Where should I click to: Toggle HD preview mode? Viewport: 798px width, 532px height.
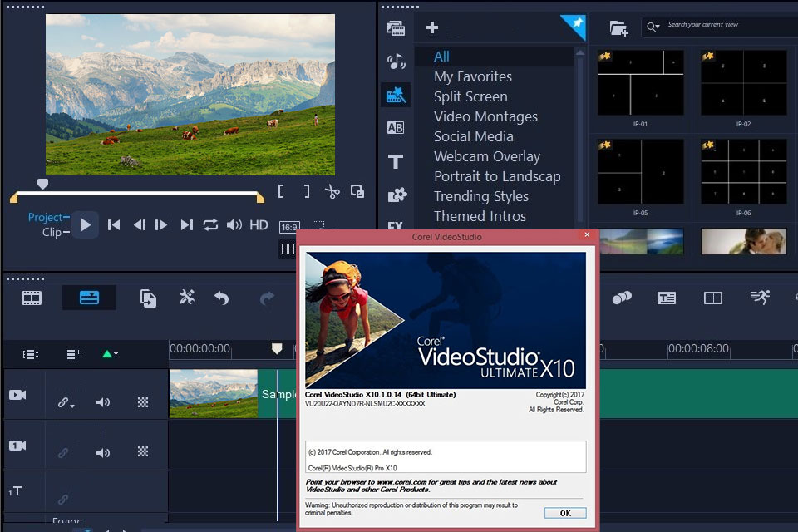[259, 225]
